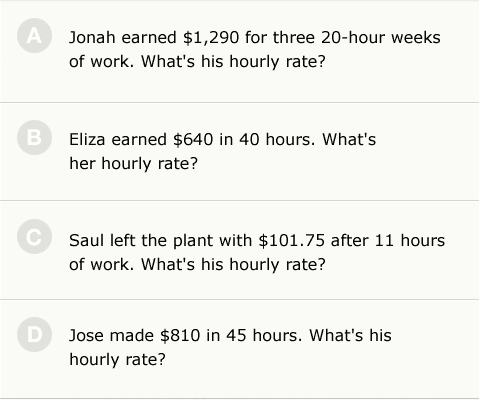479x400 pixels.
Task: Select answer choice B circle
Action: [34, 137]
